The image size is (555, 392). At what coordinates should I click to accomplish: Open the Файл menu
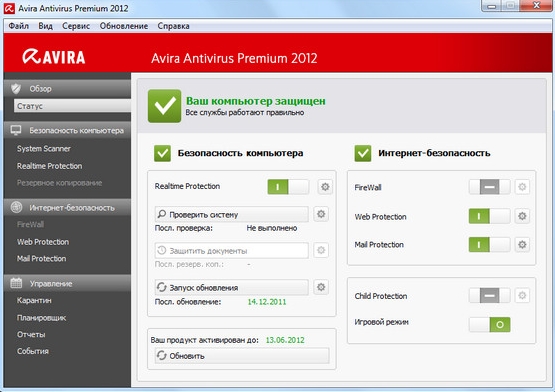(19, 26)
